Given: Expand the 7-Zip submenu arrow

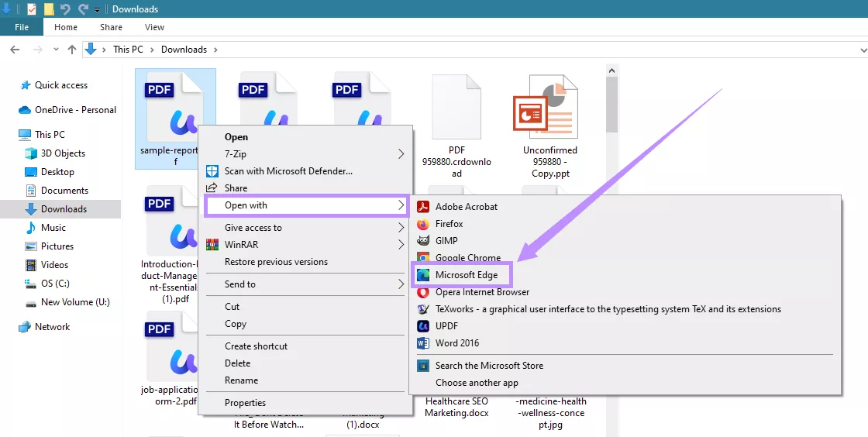Looking at the screenshot, I should tap(401, 153).
